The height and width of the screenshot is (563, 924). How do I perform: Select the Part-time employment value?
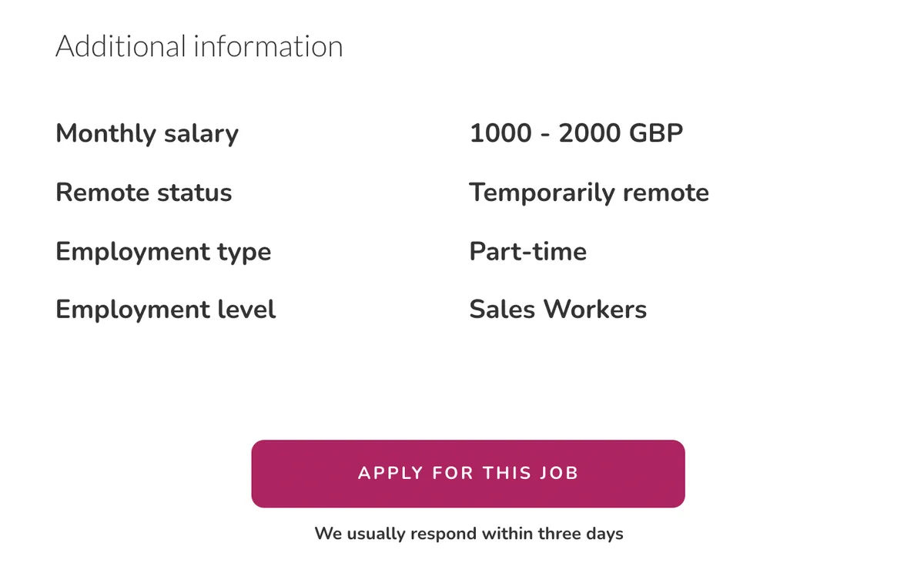tap(527, 251)
